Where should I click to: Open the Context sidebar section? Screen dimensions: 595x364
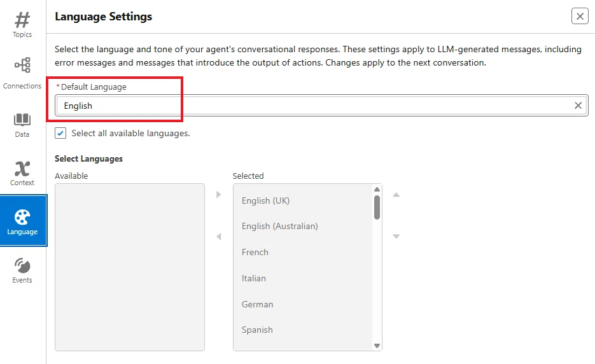point(22,174)
